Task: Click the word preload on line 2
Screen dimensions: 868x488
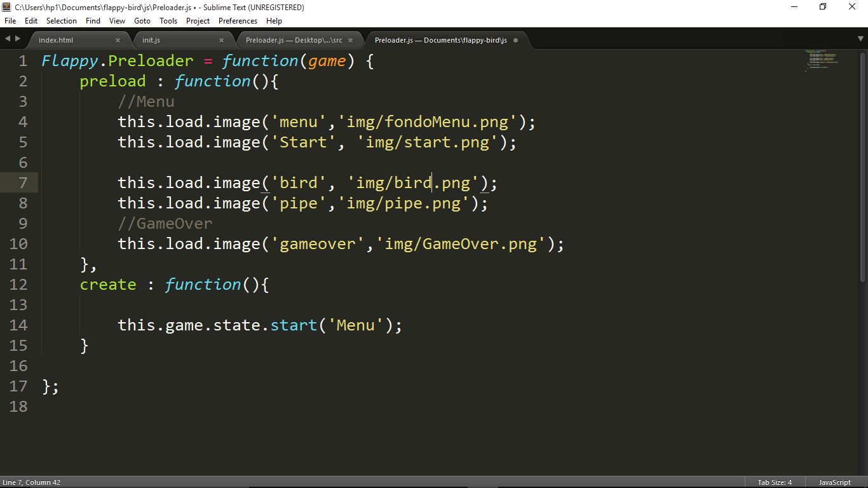Action: point(112,81)
